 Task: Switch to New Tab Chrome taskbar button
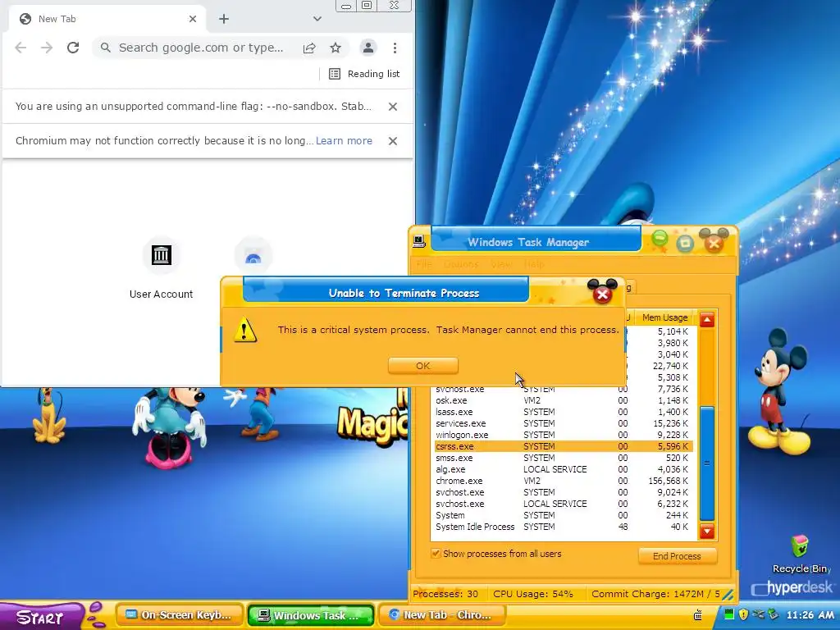(442, 615)
